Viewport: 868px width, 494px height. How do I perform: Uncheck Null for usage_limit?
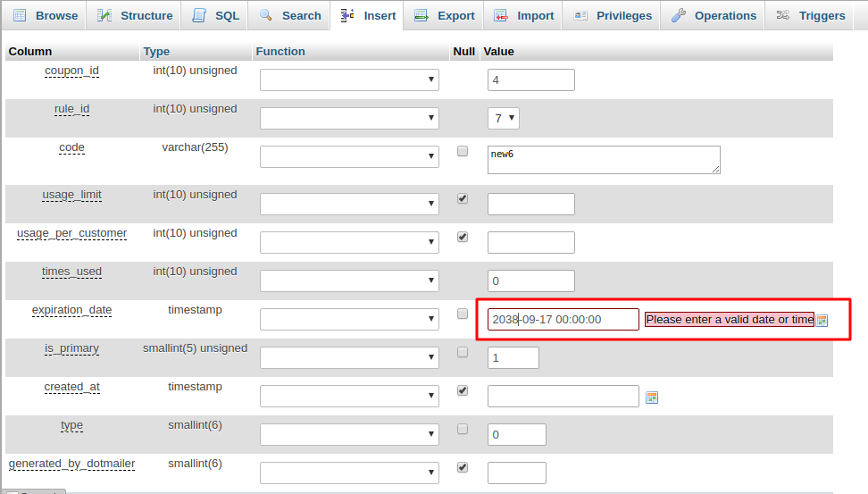coord(463,198)
